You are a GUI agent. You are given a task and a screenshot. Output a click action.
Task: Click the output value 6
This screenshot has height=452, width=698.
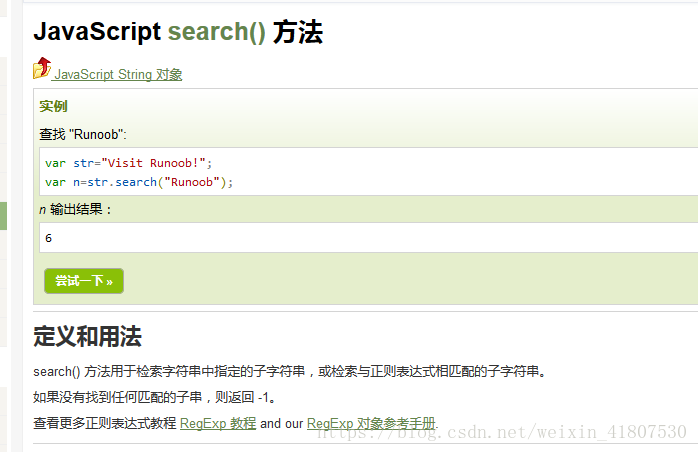click(49, 238)
